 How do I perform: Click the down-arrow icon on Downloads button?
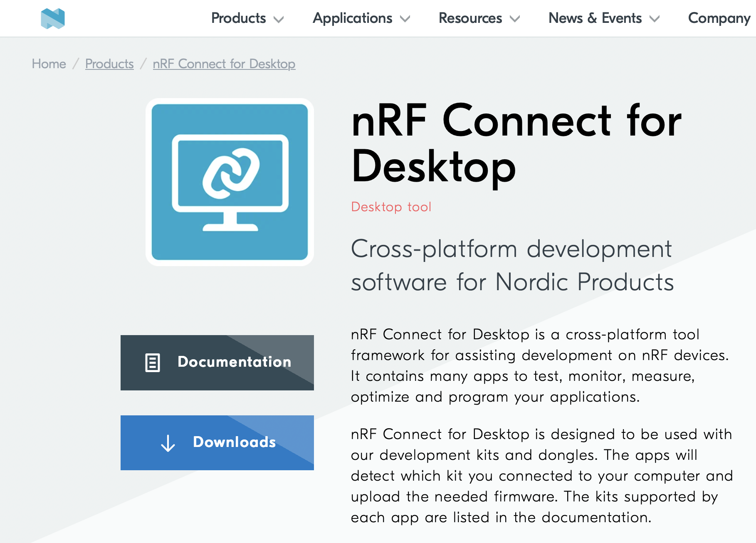pos(168,443)
